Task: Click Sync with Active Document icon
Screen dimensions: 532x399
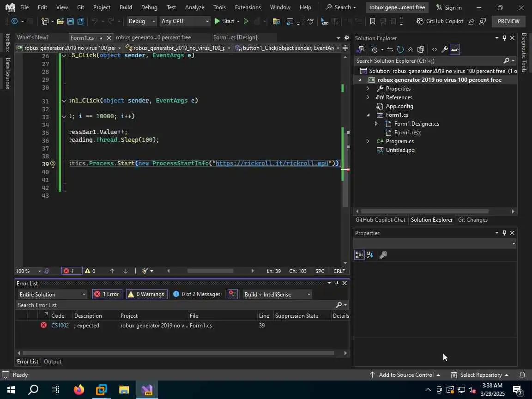Action: tap(390, 49)
